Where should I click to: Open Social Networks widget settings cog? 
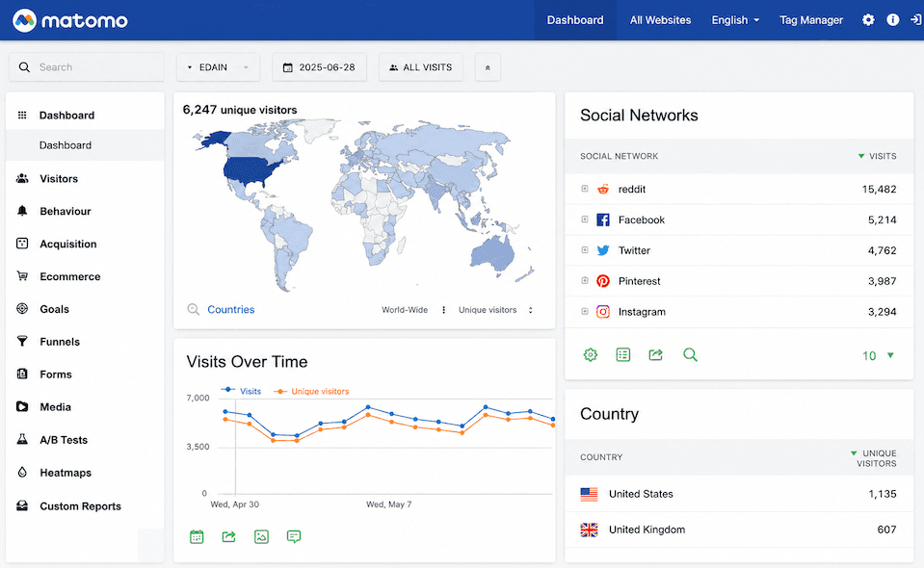coord(591,355)
